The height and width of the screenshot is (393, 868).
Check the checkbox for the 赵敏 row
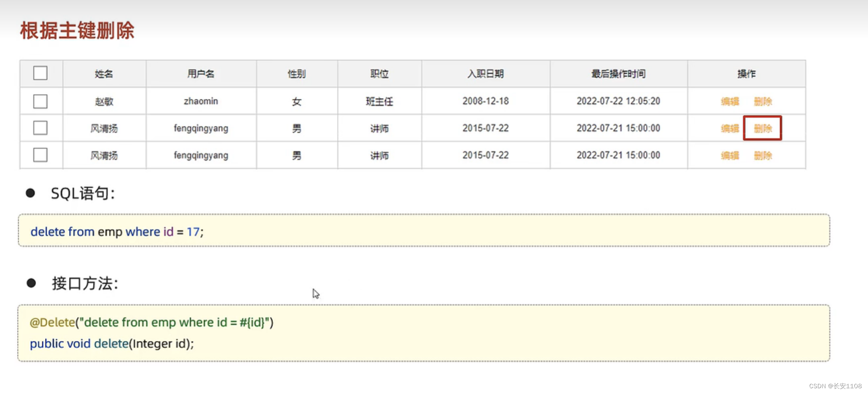coord(40,101)
